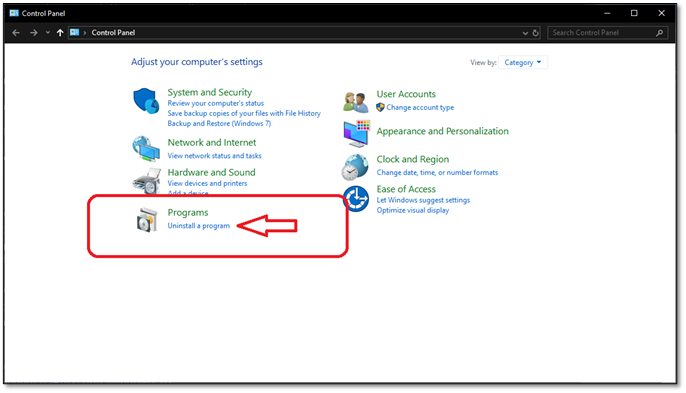
Task: Focus the Search Control Panel box
Action: (x=607, y=33)
